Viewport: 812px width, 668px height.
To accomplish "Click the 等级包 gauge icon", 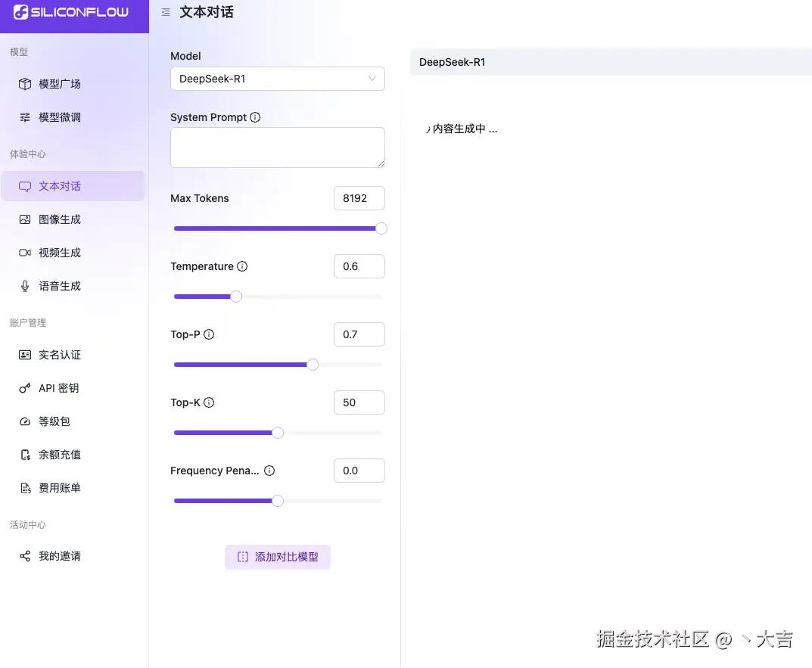I will [x=25, y=421].
